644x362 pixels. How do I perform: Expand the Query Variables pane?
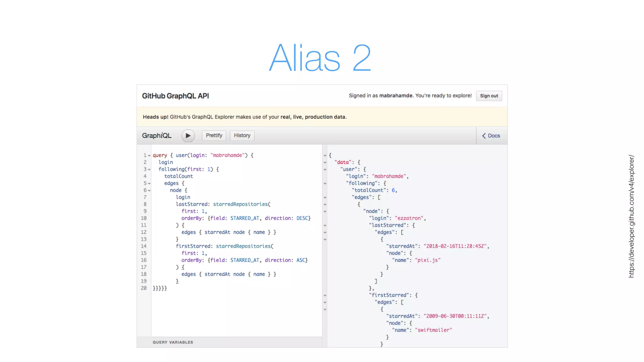(x=229, y=342)
